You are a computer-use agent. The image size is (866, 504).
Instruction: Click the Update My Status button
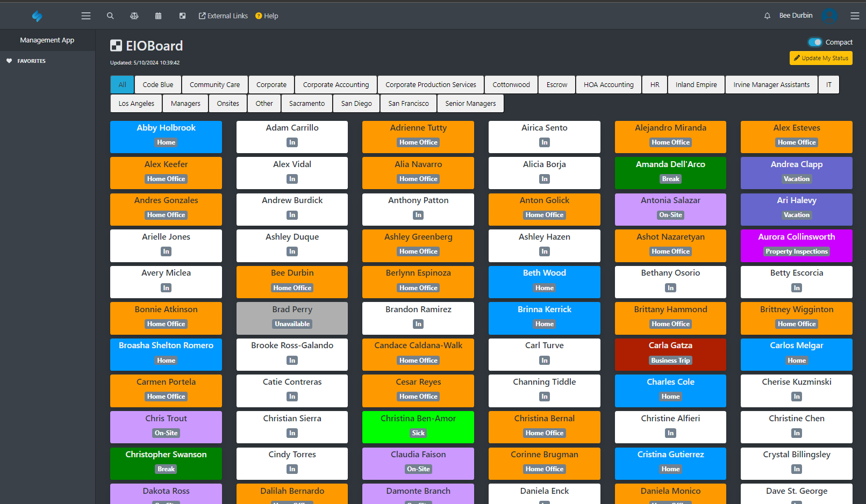(x=821, y=58)
